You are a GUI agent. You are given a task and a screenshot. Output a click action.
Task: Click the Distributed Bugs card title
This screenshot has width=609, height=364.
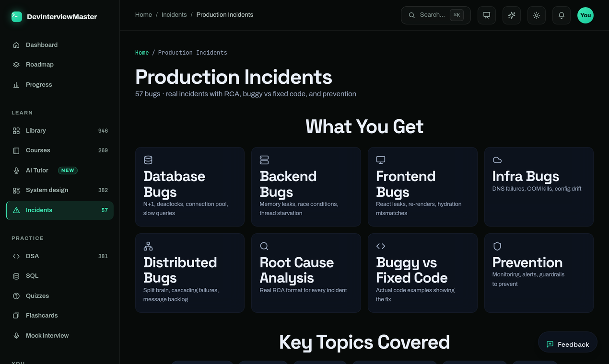click(180, 270)
